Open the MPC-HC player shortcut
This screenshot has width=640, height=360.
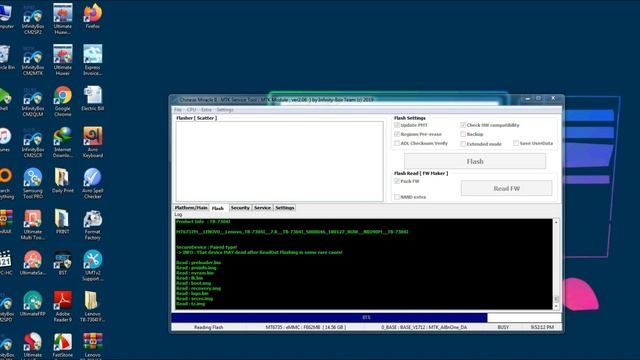(6, 263)
